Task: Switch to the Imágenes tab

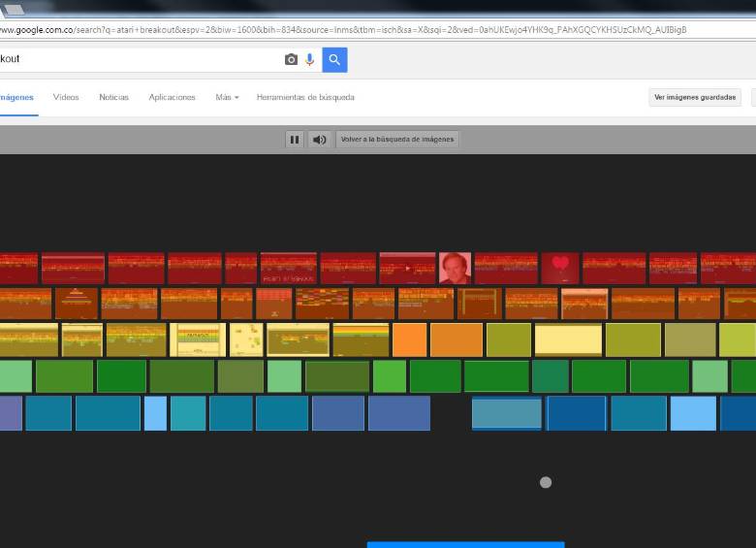Action: coord(16,97)
